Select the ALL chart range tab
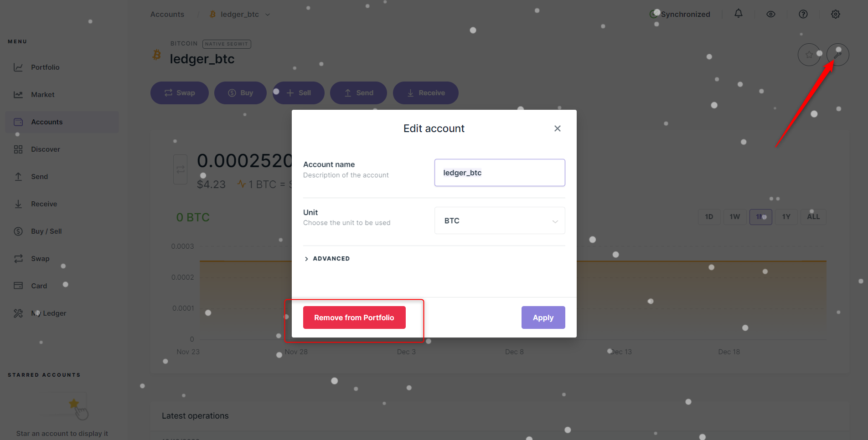868x440 pixels. [x=813, y=217]
